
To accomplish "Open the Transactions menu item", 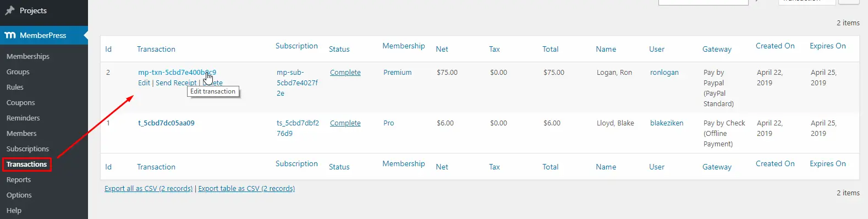I will [x=26, y=164].
